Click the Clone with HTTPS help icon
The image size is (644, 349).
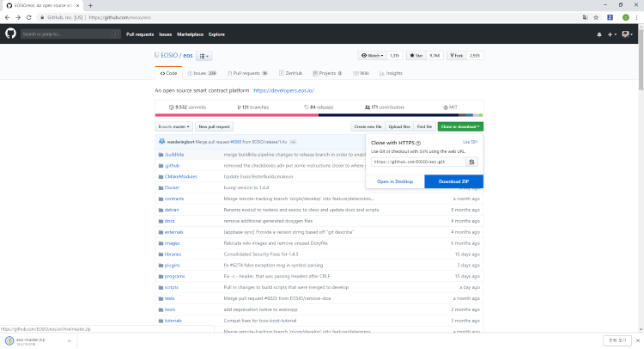[418, 143]
